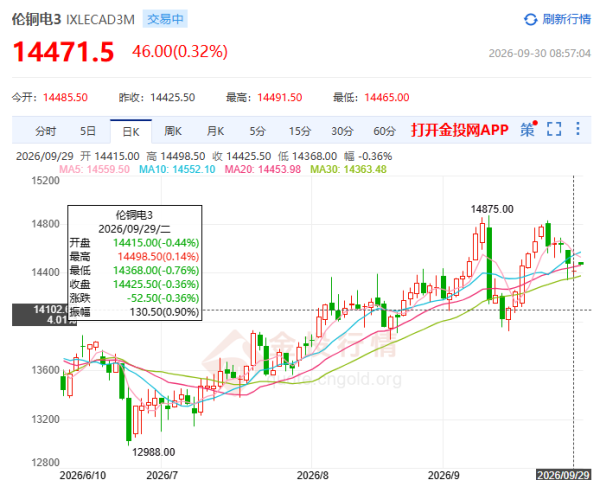600x480 pixels.
Task: Click the 昨收 value 14425.50
Action: (x=173, y=97)
